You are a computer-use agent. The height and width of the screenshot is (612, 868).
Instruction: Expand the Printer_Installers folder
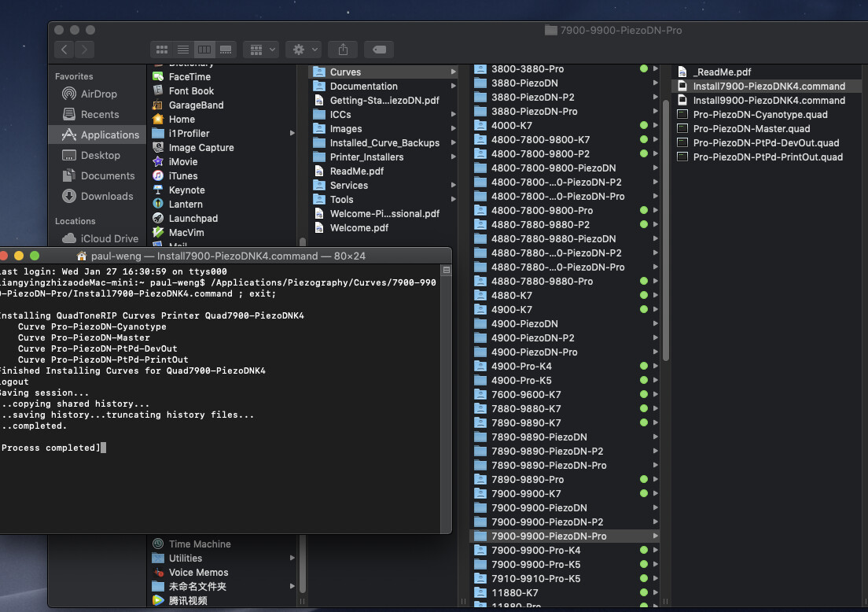[x=454, y=157]
